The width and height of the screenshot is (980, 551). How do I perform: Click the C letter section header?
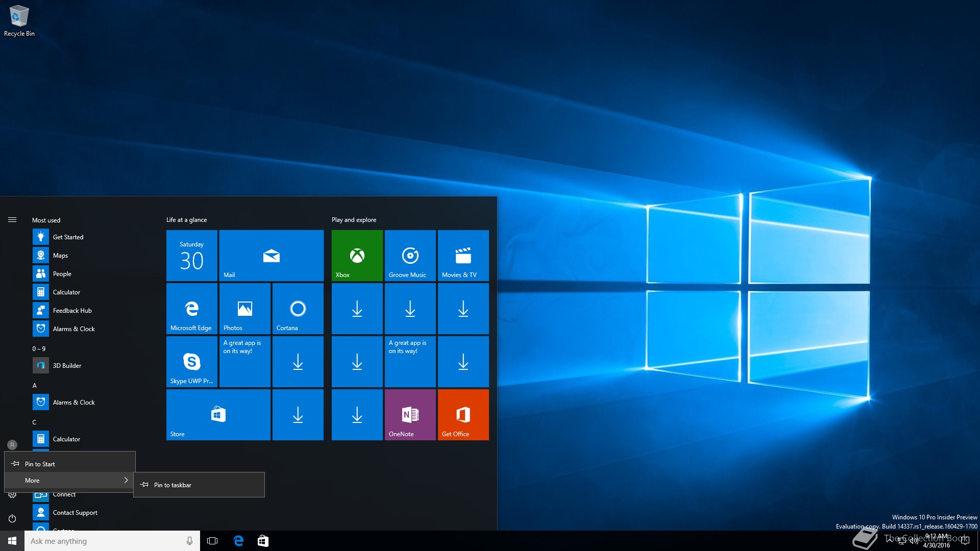pyautogui.click(x=35, y=422)
